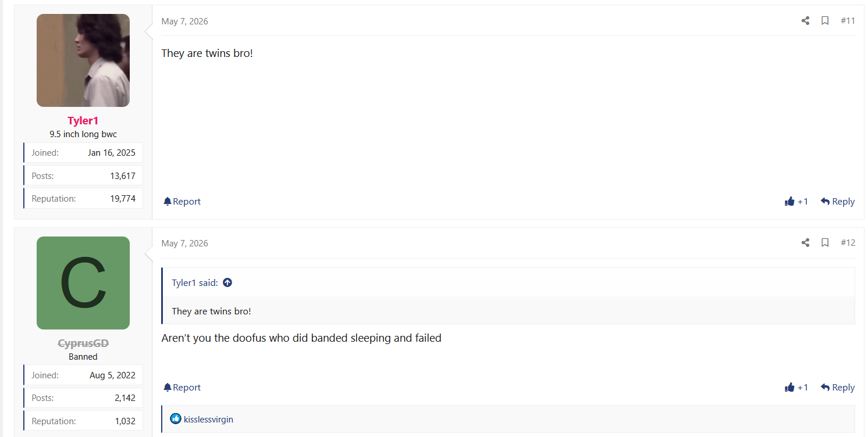Viewport: 868px width, 437px height.
Task: Report CyprusGD's post
Action: [x=182, y=388]
